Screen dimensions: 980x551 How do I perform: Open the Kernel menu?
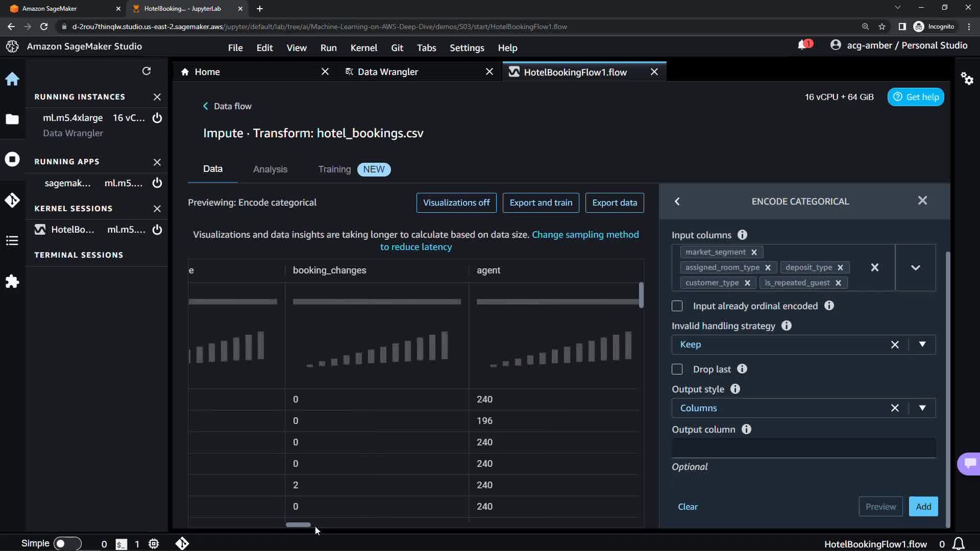[x=363, y=47]
